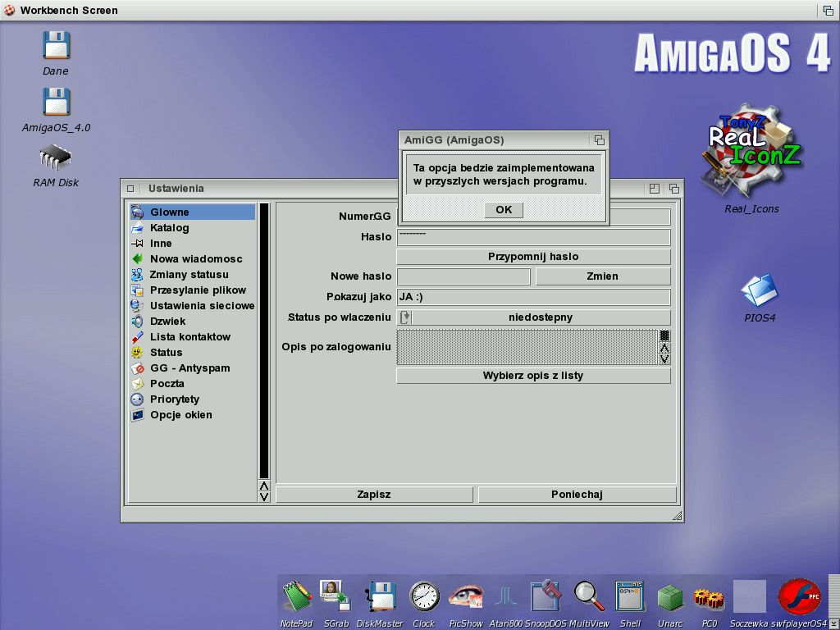The width and height of the screenshot is (840, 630).
Task: Click description box scroll down arrow
Action: (664, 359)
